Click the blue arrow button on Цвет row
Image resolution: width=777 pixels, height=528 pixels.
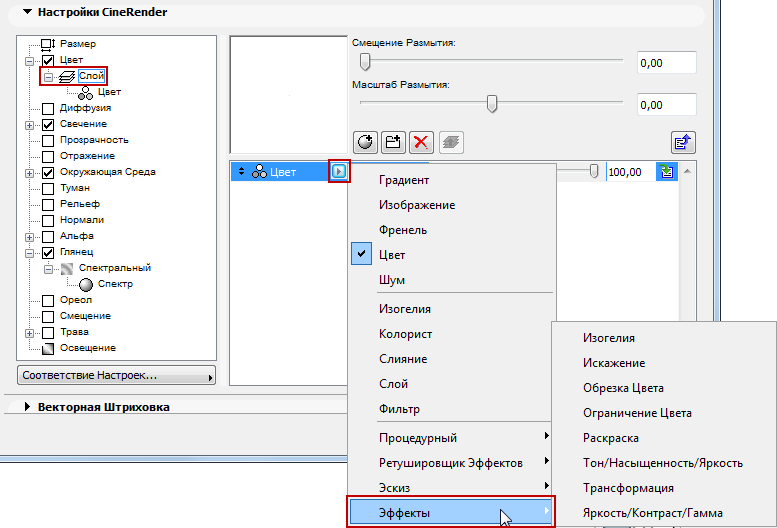coord(339,171)
